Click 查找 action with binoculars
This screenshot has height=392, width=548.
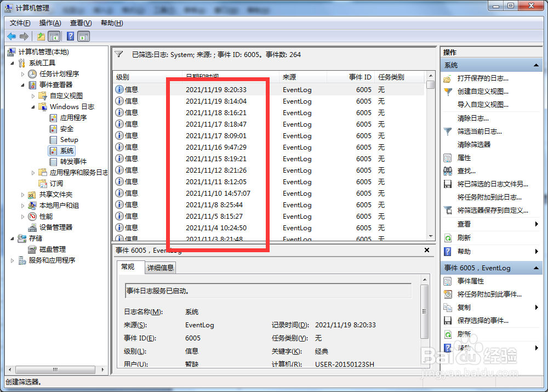466,171
